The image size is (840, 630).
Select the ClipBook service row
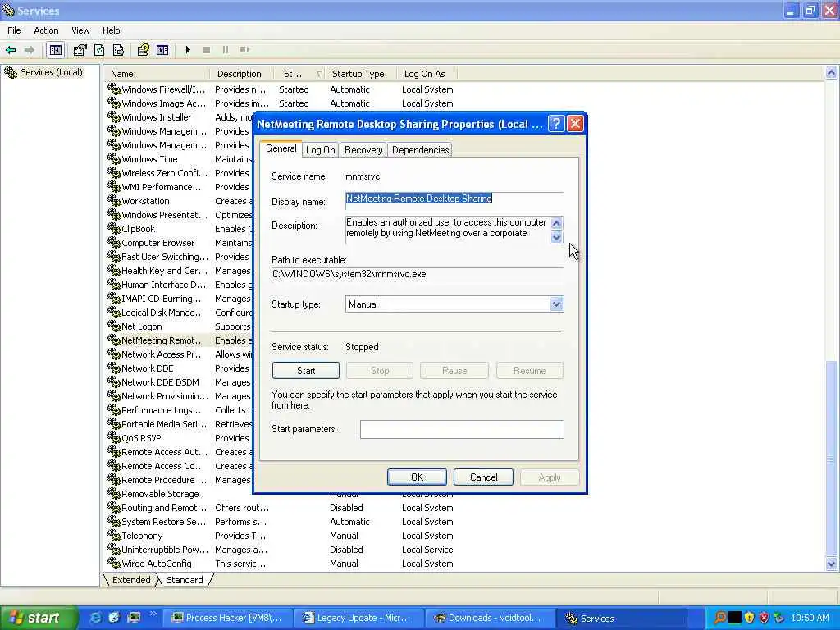[x=138, y=229]
